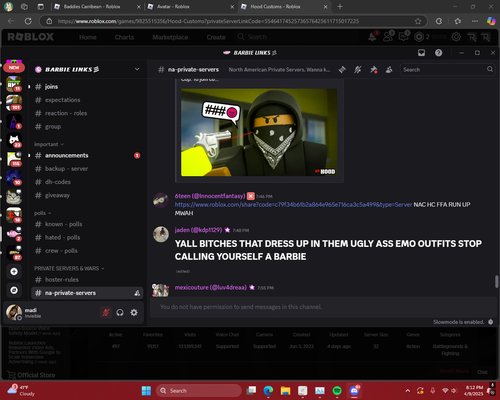Click the Edge address bar URL
The width and height of the screenshot is (500, 400).
pos(208,21)
